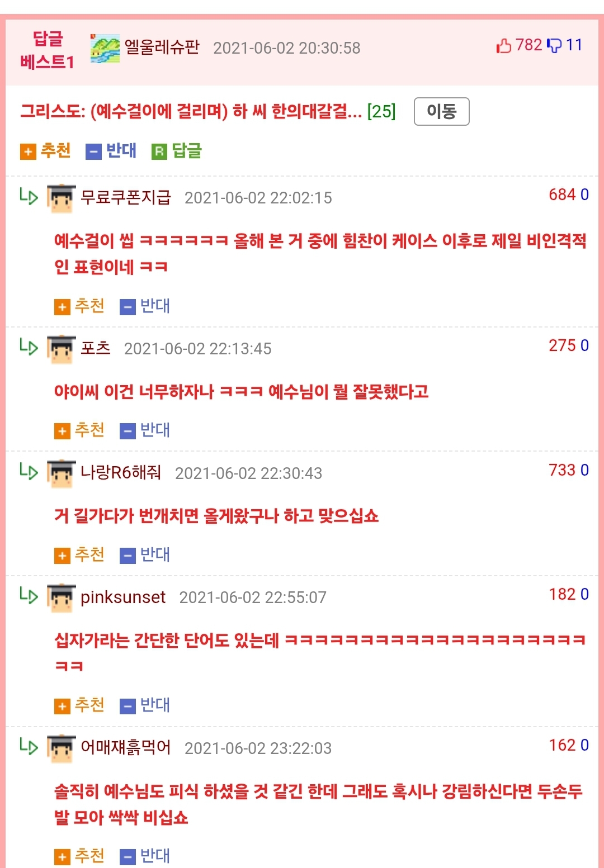604x868 pixels.
Task: Open the pinksunset username link
Action: coord(123,597)
